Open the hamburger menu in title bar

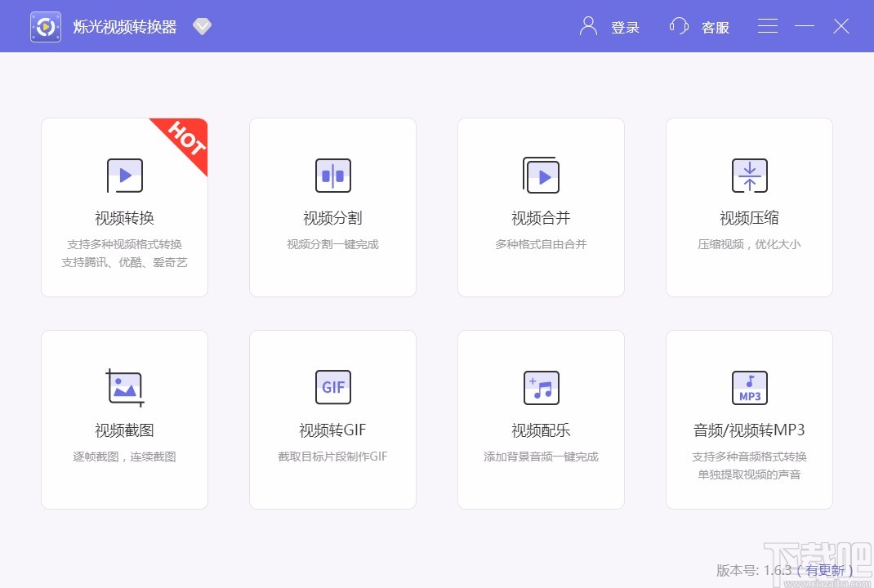click(x=767, y=25)
